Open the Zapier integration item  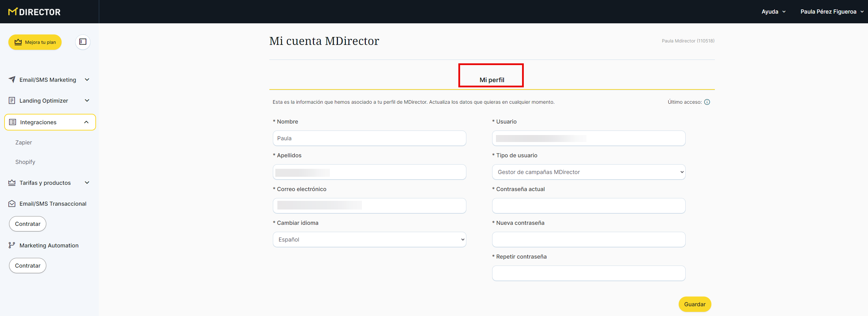tap(24, 142)
